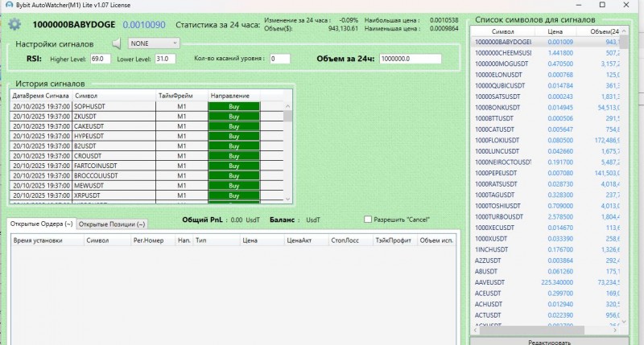Click Время установки column header
This screenshot has height=345, width=644.
pyautogui.click(x=47, y=240)
